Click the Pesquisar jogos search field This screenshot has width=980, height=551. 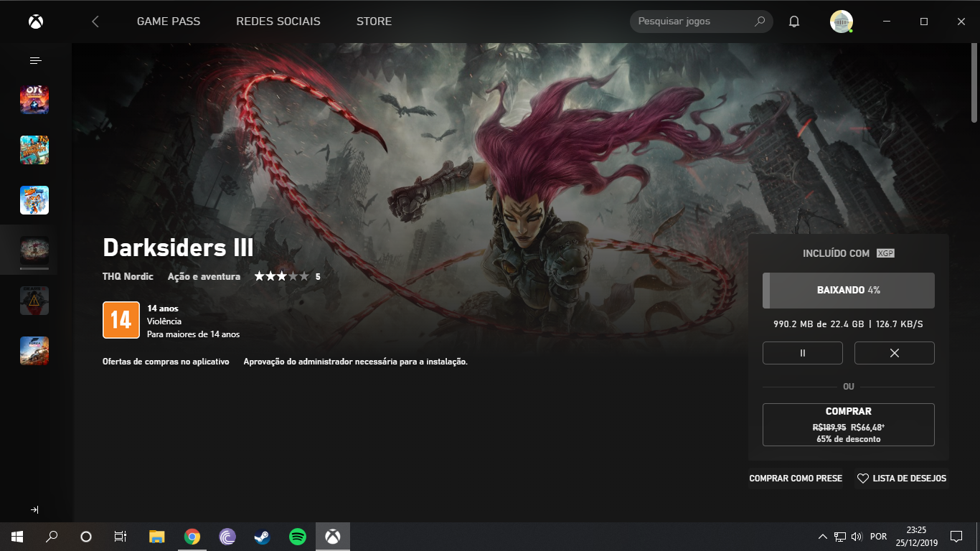701,22
